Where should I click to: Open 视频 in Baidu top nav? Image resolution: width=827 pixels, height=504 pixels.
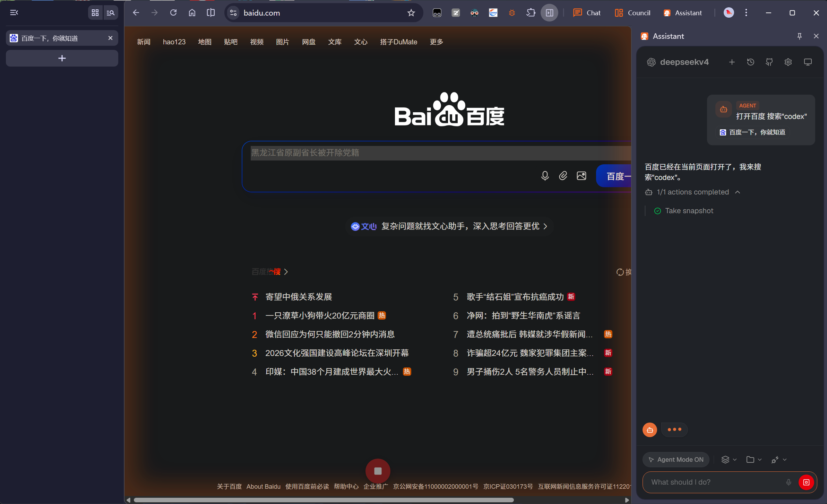point(257,42)
